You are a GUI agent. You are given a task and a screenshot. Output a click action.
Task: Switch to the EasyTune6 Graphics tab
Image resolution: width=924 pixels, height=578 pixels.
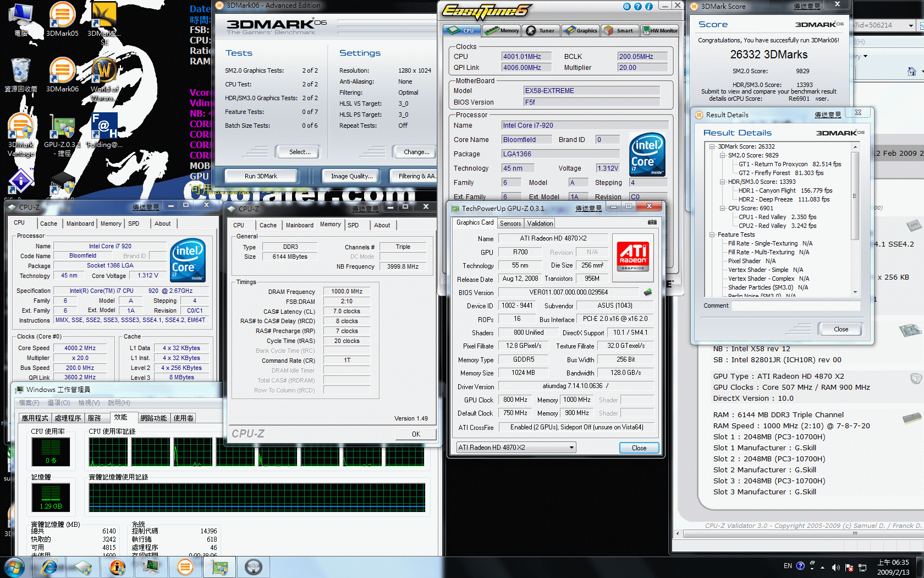click(580, 30)
